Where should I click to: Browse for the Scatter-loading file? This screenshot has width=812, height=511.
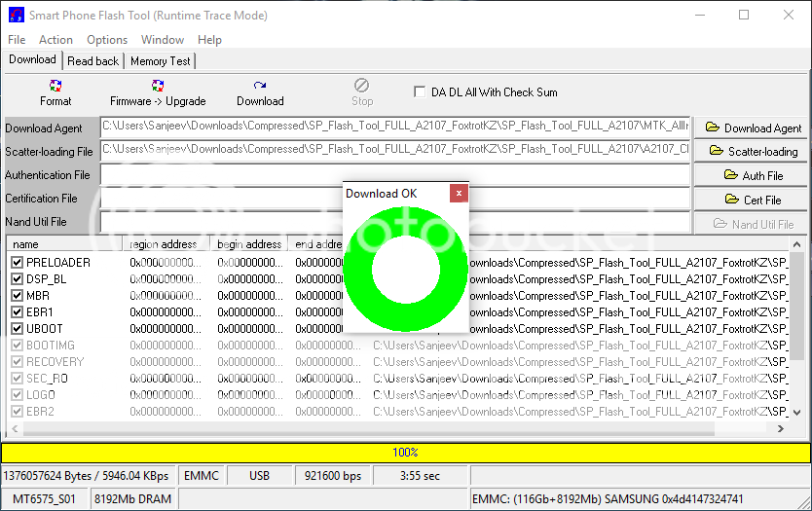pos(753,152)
